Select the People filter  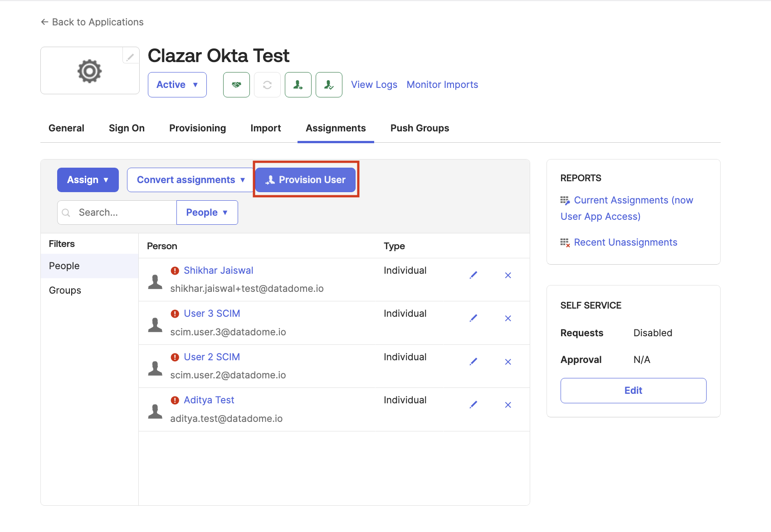tap(90, 266)
